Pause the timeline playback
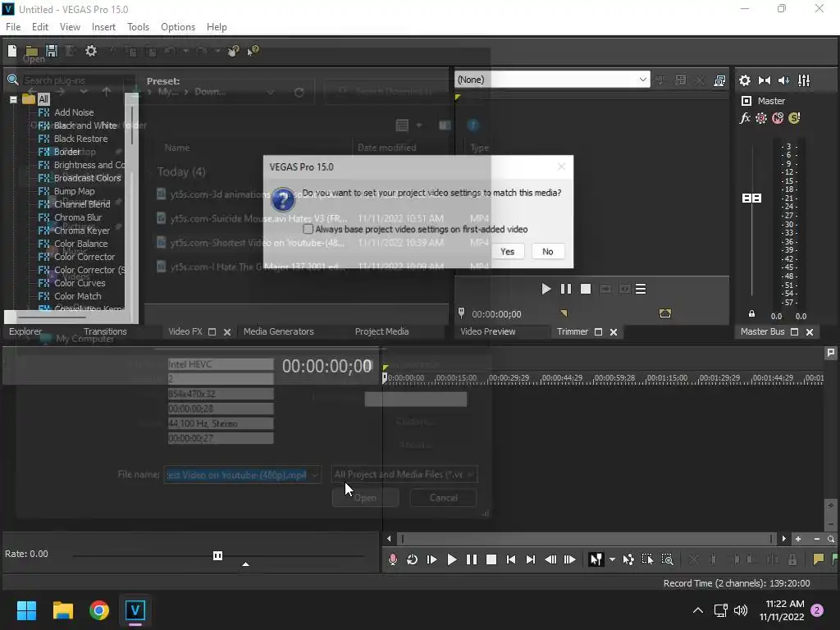 472,559
